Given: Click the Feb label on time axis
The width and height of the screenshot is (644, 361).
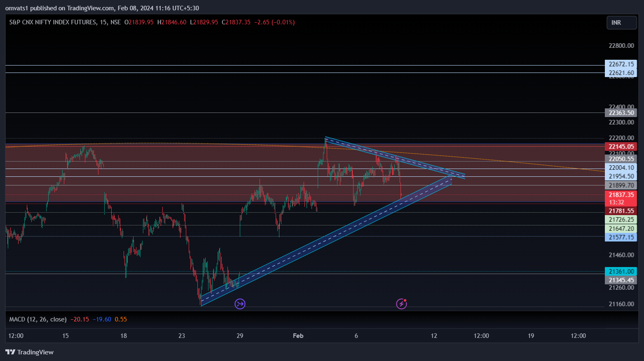Looking at the screenshot, I should pos(298,336).
